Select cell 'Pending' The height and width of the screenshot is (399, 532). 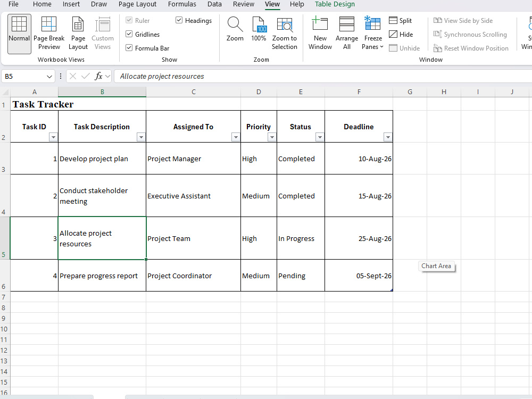(301, 276)
